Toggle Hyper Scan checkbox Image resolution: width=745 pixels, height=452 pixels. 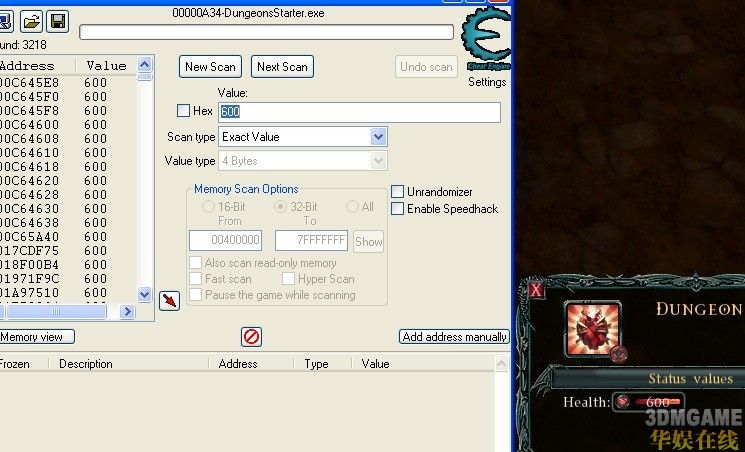288,279
